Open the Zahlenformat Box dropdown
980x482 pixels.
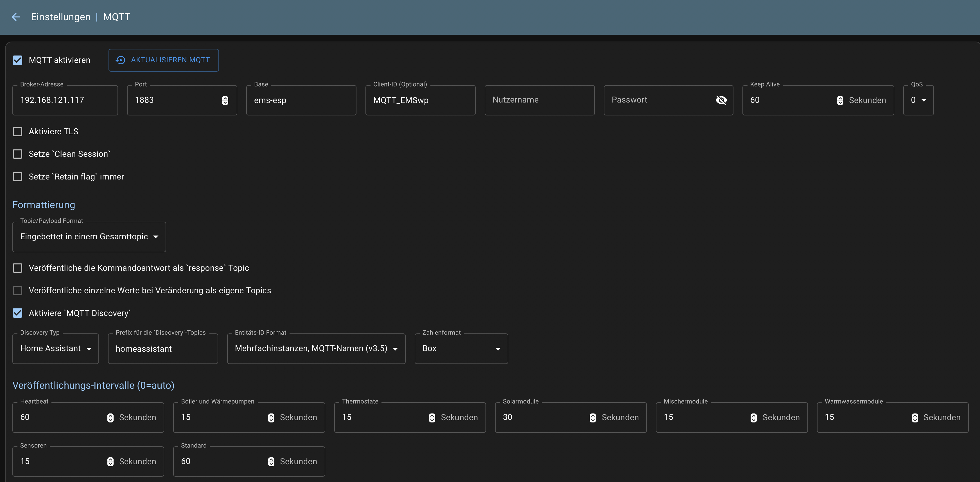[461, 349]
